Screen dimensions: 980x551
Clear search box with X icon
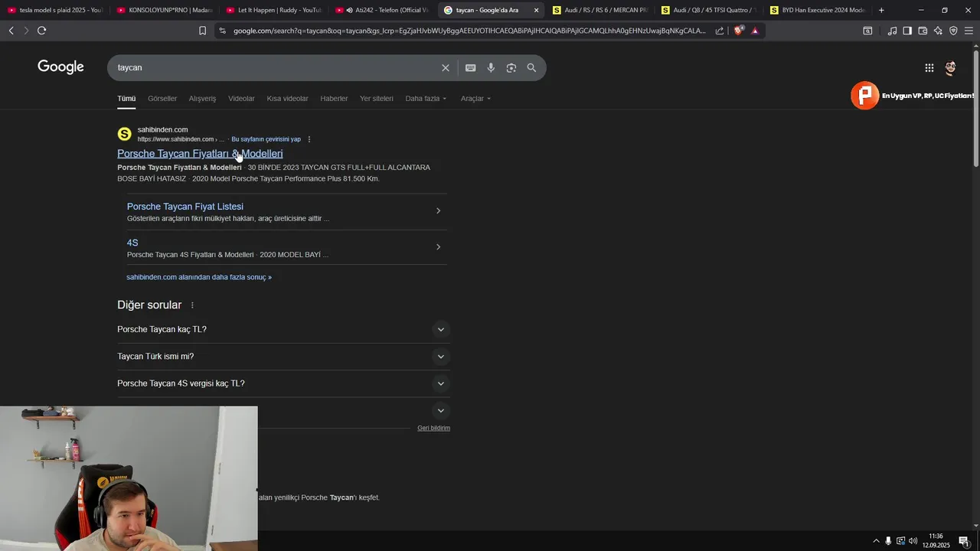446,67
